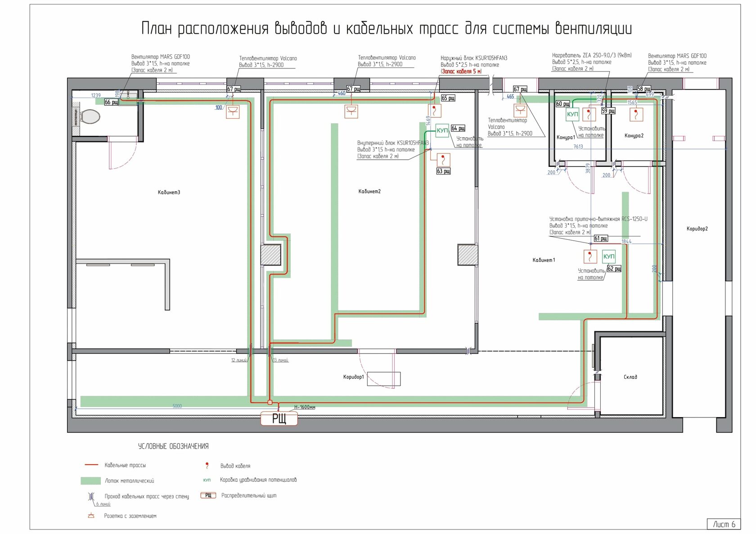Click the Коридор2 room label
The image size is (756, 534).
697,229
